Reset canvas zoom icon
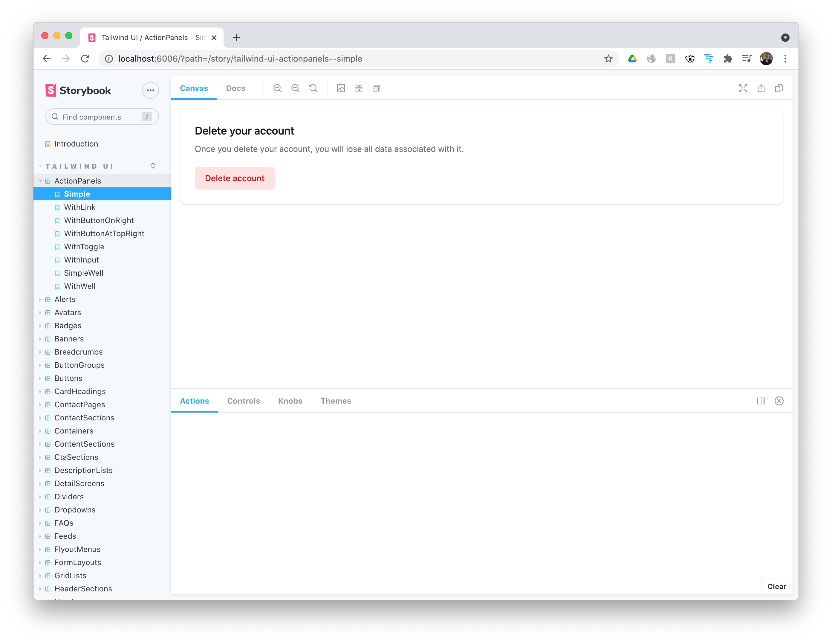This screenshot has height=644, width=832. (x=313, y=88)
